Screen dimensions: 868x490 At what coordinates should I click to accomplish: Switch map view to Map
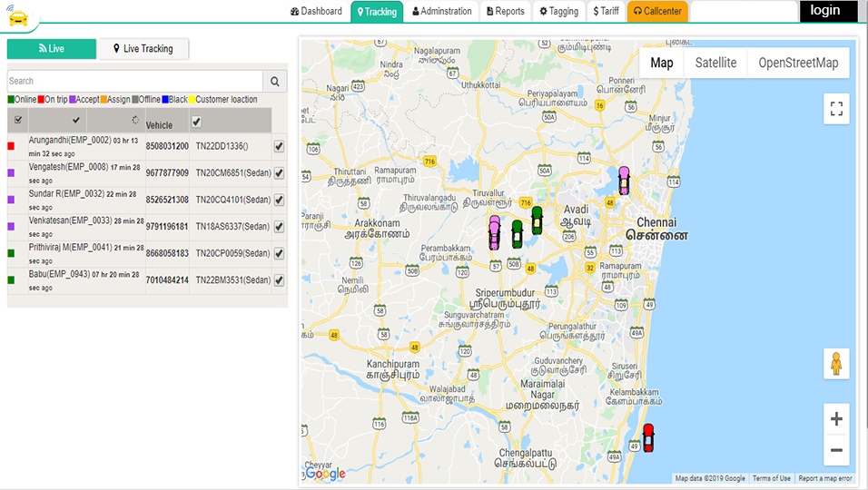[662, 63]
